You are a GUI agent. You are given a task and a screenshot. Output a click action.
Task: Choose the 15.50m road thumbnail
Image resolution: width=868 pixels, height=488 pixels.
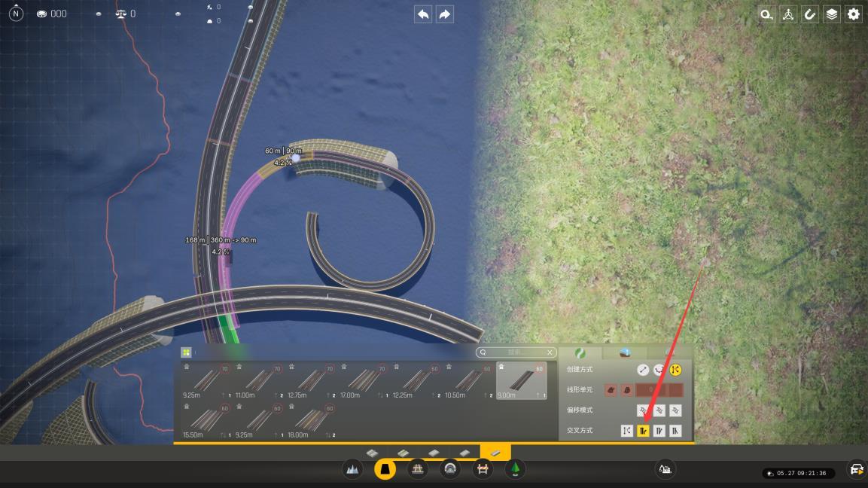pyautogui.click(x=207, y=420)
